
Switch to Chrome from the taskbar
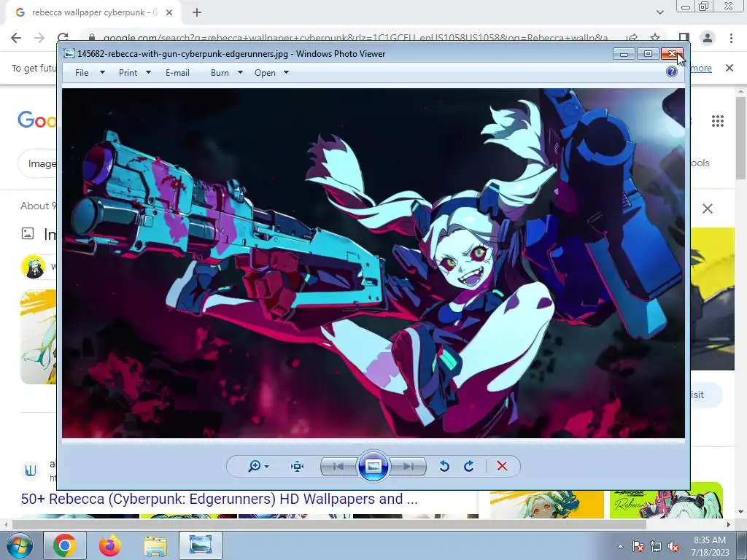(x=65, y=545)
